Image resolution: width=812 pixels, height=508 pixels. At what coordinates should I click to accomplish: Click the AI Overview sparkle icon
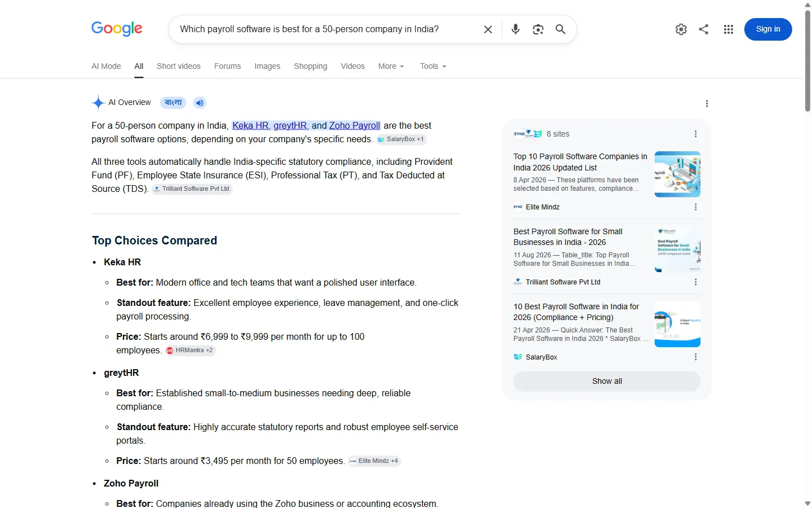[x=98, y=103]
